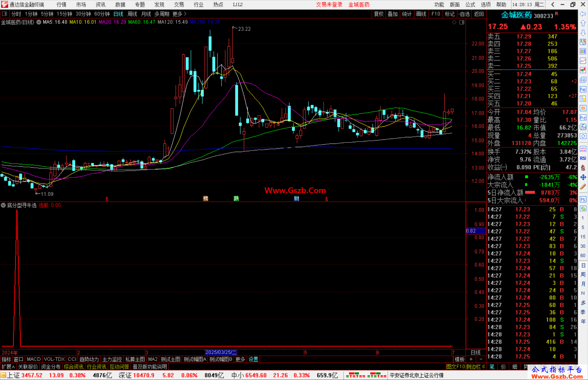The image size is (588, 380).
Task: Open 更多 indicators in bottom indicator bar
Action: [240, 359]
